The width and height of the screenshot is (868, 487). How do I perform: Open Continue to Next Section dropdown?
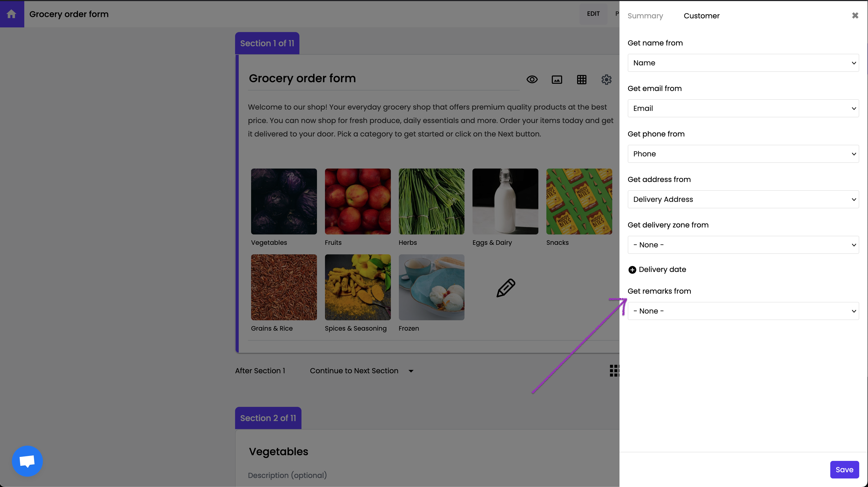361,371
